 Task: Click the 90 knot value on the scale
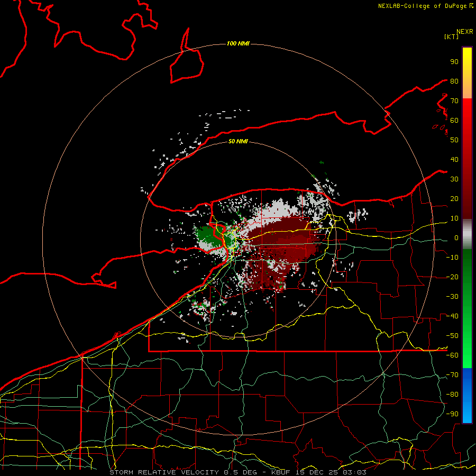pos(454,62)
